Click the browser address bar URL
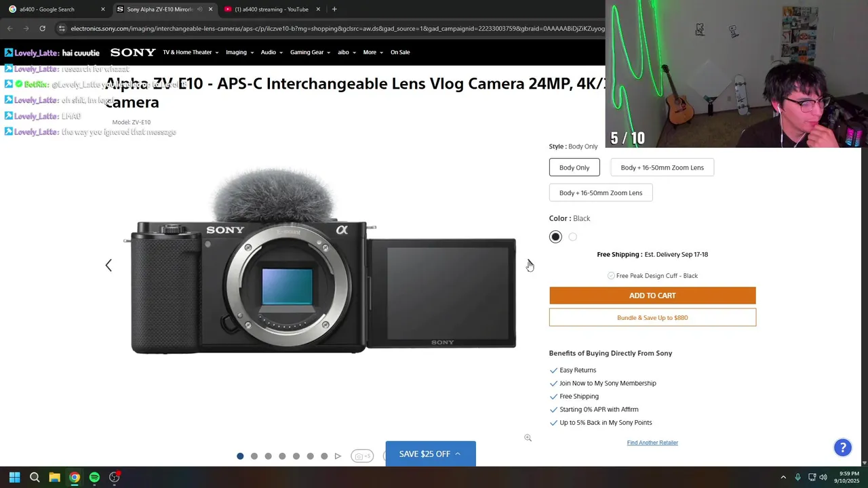Viewport: 868px width, 488px height. coord(337,28)
